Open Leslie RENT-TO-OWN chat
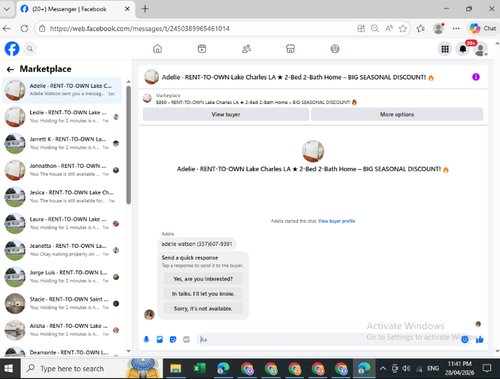Image resolution: width=500 pixels, height=379 pixels. [x=62, y=117]
